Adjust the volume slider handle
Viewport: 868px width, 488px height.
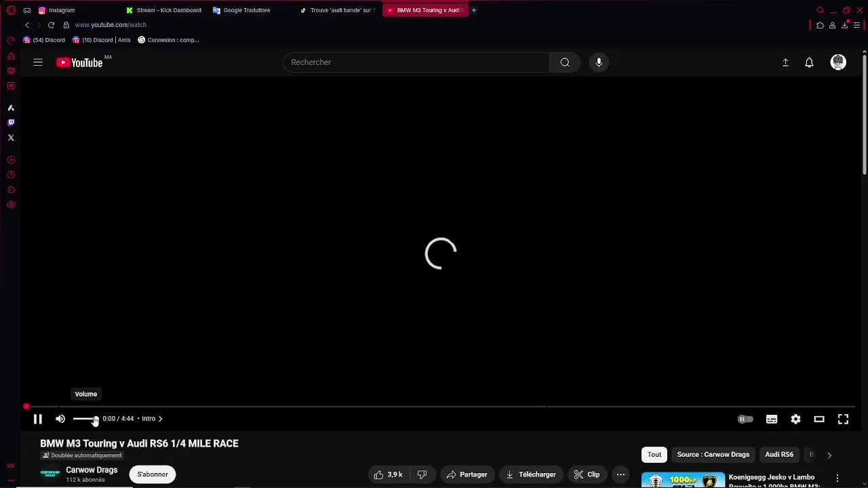click(x=96, y=419)
